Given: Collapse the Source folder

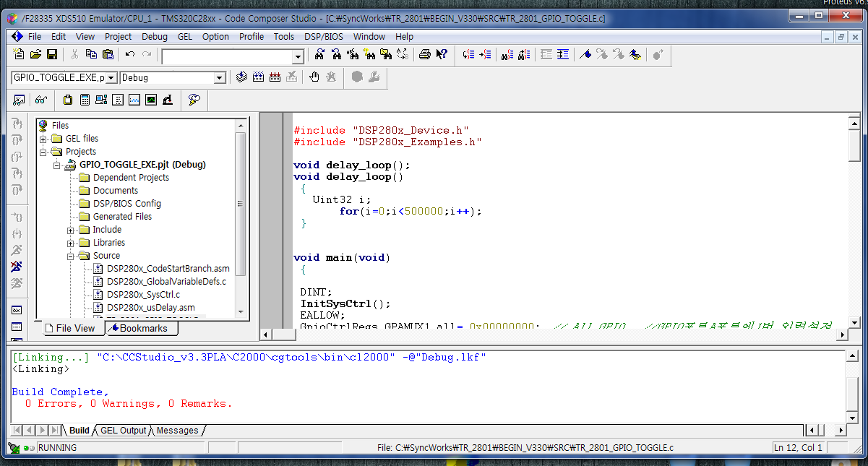Looking at the screenshot, I should pos(71,256).
